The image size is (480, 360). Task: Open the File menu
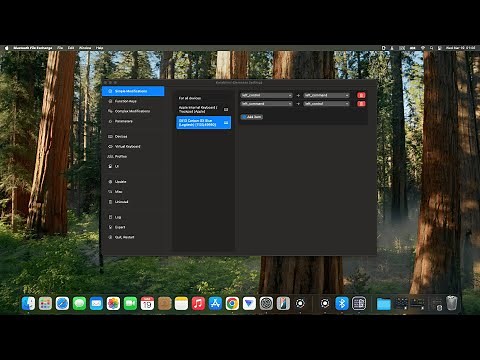click(60, 48)
